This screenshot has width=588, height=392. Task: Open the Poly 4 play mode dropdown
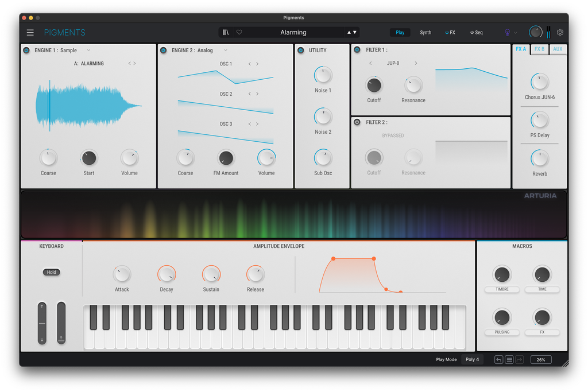[x=472, y=360]
